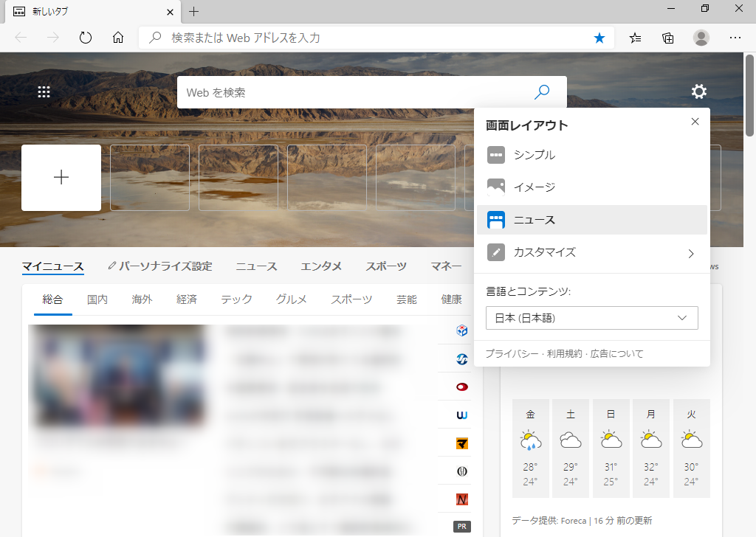Close the 画面レイアウト panel
This screenshot has height=537, width=756.
point(695,122)
